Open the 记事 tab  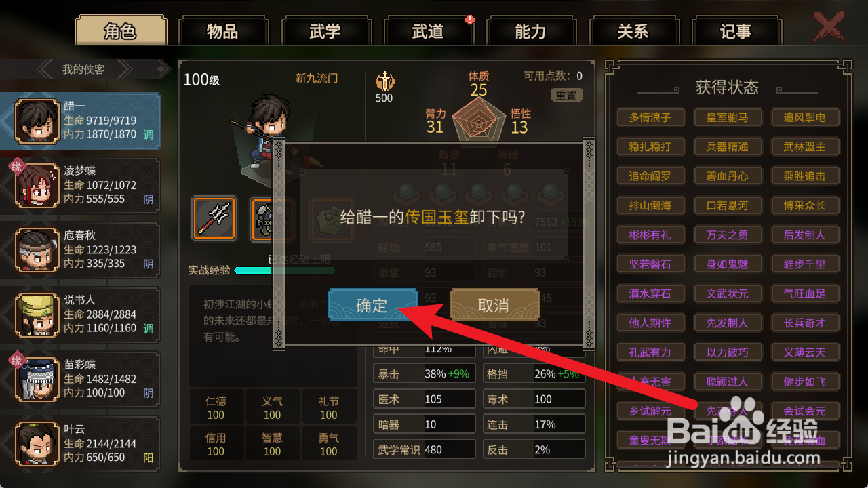736,32
